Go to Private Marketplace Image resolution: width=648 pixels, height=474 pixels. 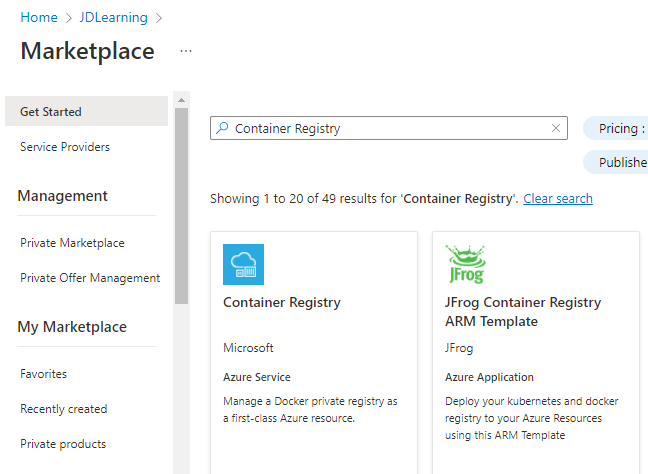coord(72,243)
